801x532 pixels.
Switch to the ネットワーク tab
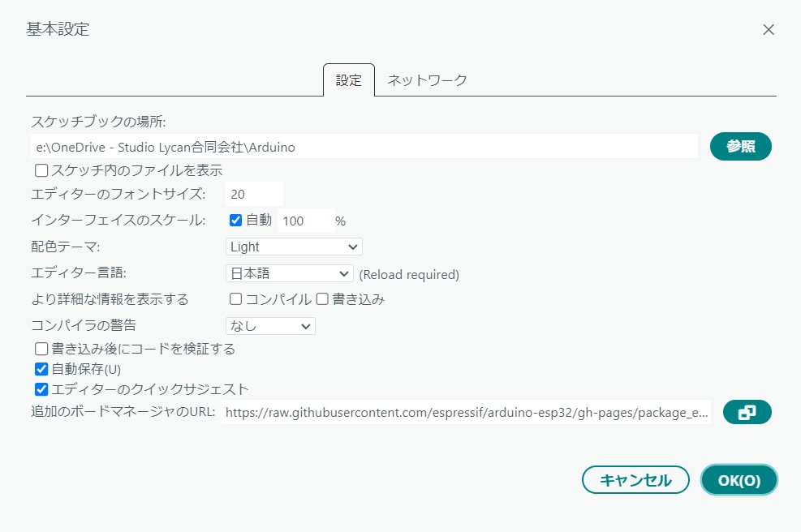pyautogui.click(x=427, y=80)
